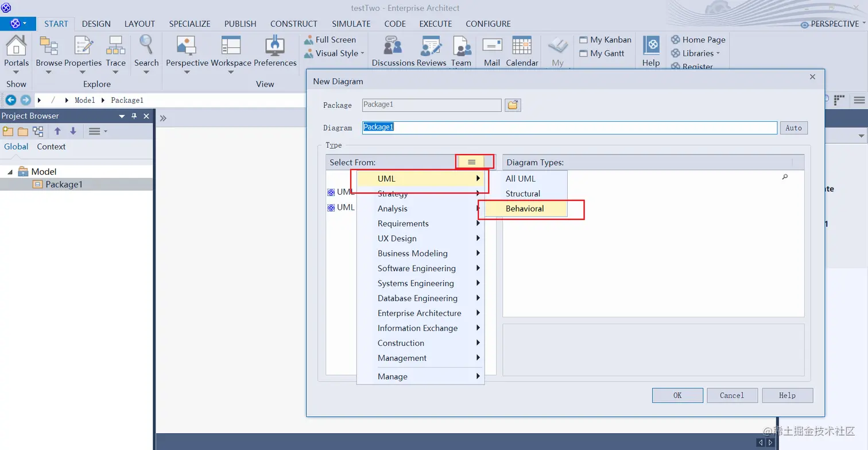Switch to the DESIGN ribbon tab
The image size is (868, 450).
pos(96,24)
